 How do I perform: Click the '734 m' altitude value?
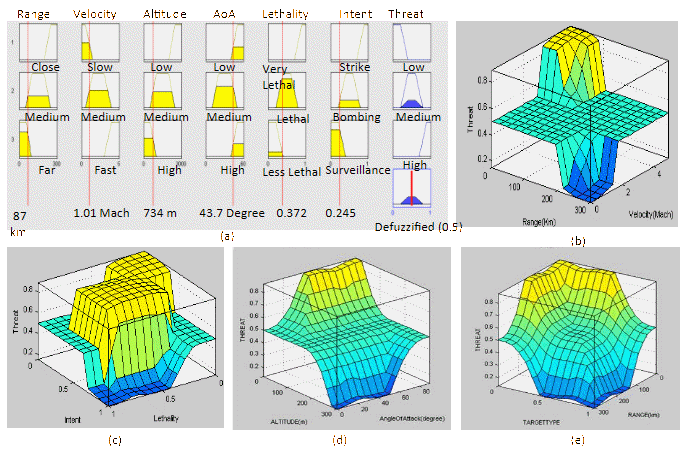click(x=160, y=213)
